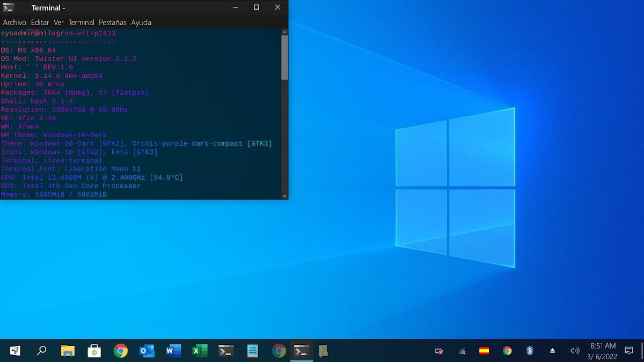
Task: Open the Bluetooth tray icon
Action: 530,351
